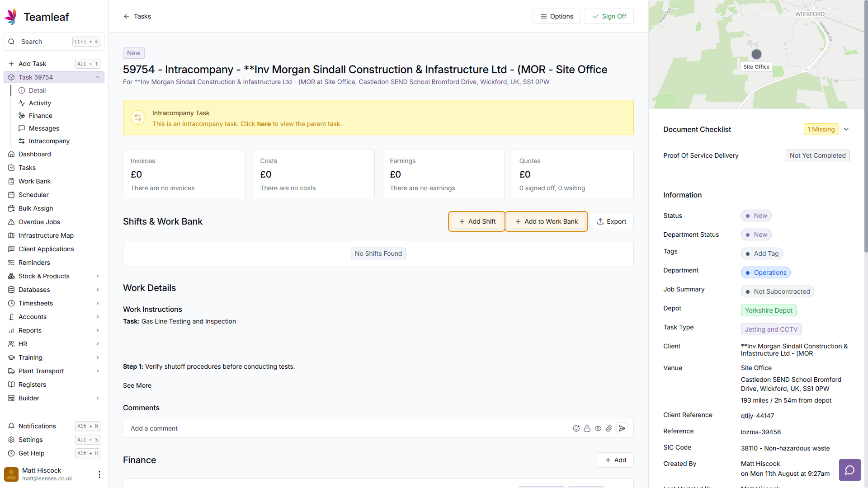Open Get Help
Image resolution: width=868 pixels, height=488 pixels.
pos(54,453)
